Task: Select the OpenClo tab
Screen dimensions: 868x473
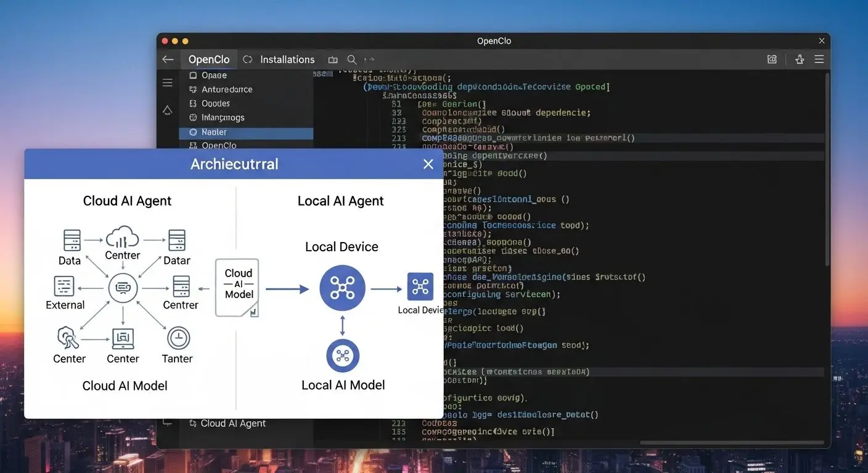Action: [208, 60]
